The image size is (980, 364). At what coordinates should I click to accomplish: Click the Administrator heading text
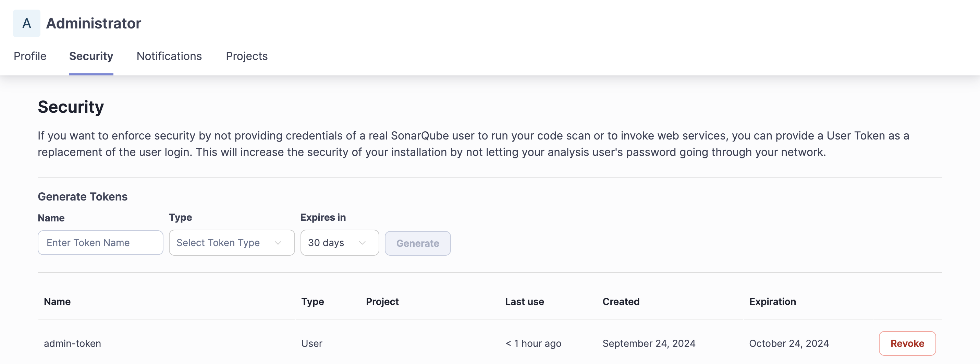(94, 23)
